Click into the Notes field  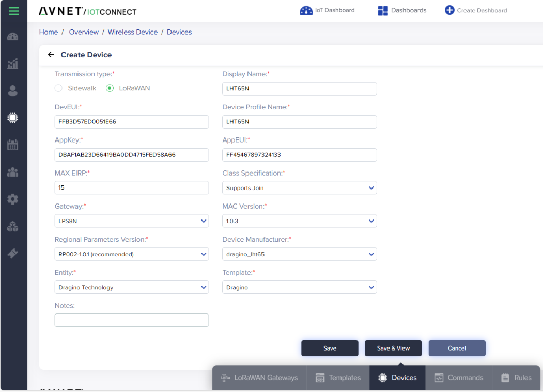pos(132,320)
